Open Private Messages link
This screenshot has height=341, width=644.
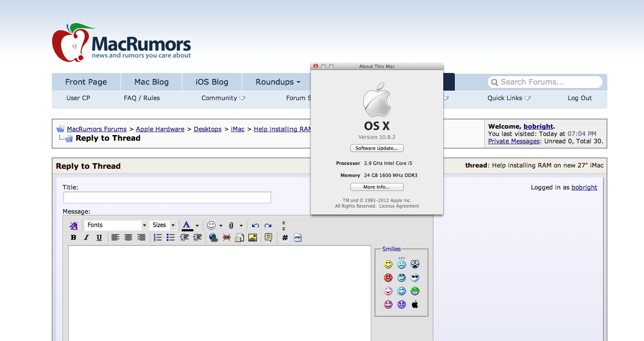[x=514, y=141]
